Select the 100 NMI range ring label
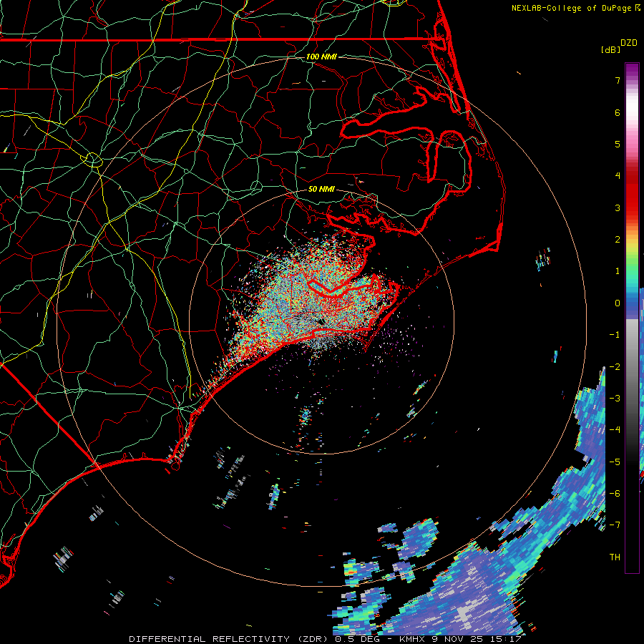The image size is (644, 644). click(321, 57)
